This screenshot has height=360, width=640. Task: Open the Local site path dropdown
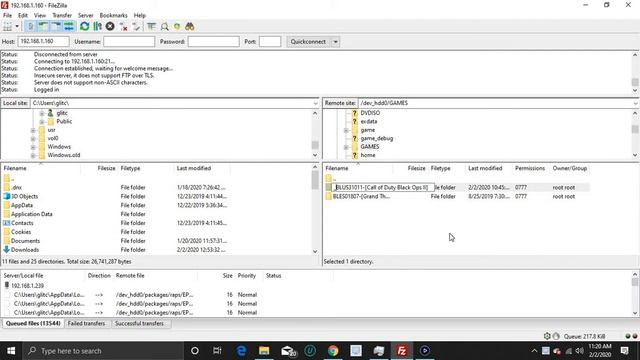[x=315, y=103]
